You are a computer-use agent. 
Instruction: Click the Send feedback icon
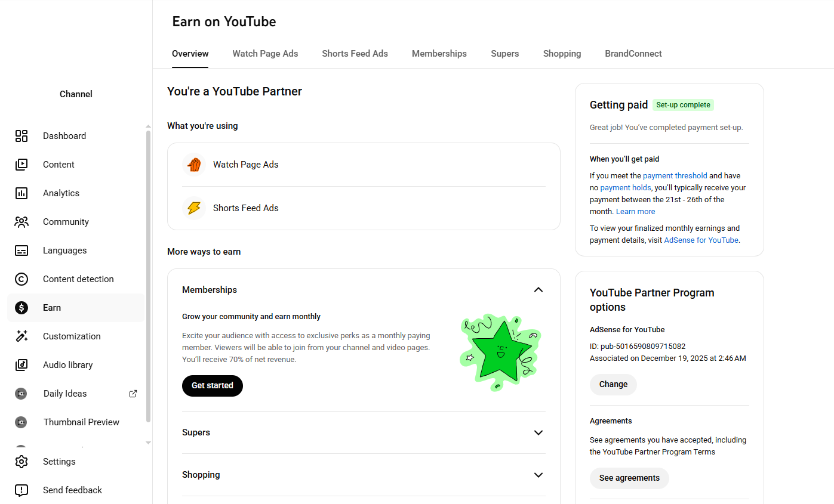(x=21, y=490)
